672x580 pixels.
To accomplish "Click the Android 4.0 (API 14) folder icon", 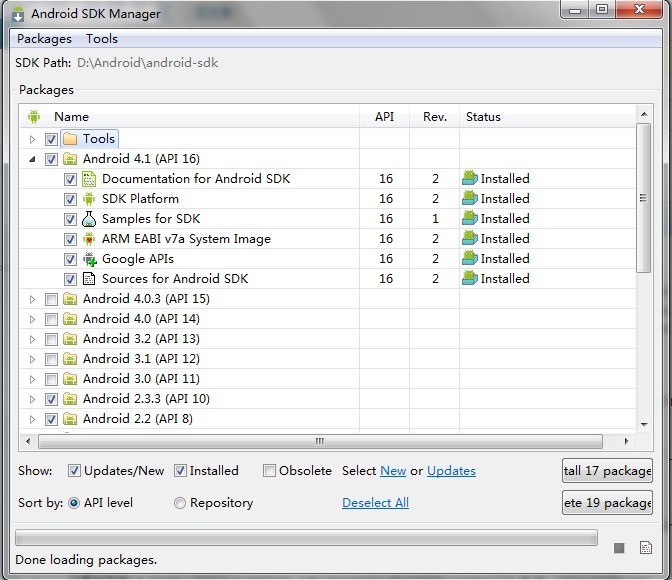I will click(x=70, y=319).
